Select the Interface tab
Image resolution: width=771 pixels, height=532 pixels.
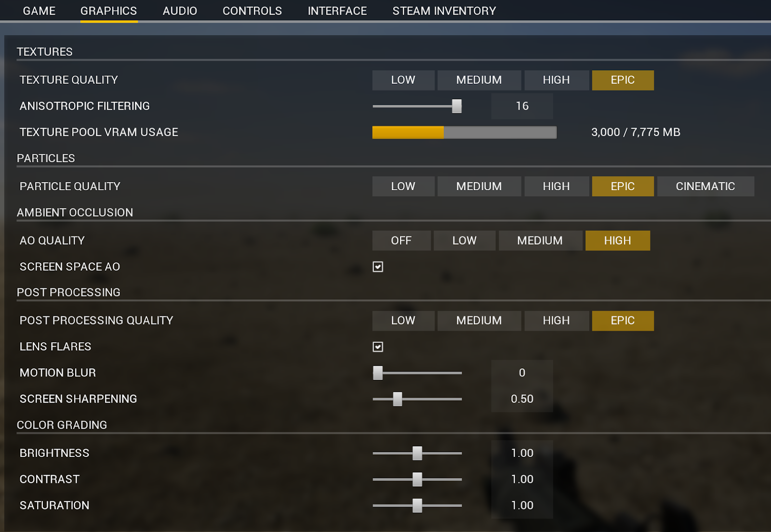tap(337, 11)
